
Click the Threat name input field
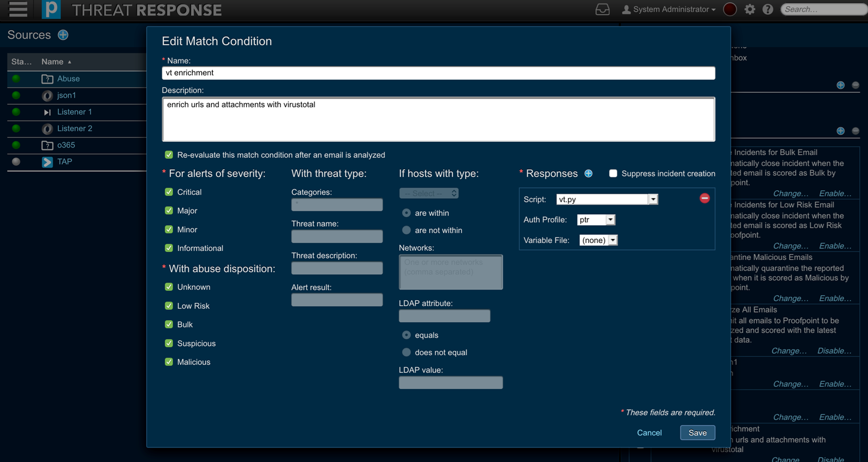coord(337,237)
